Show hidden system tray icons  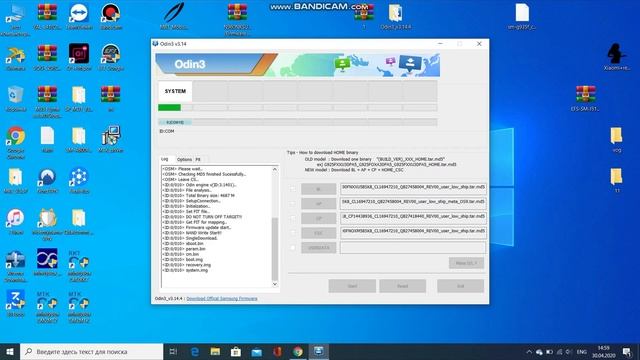coord(529,351)
